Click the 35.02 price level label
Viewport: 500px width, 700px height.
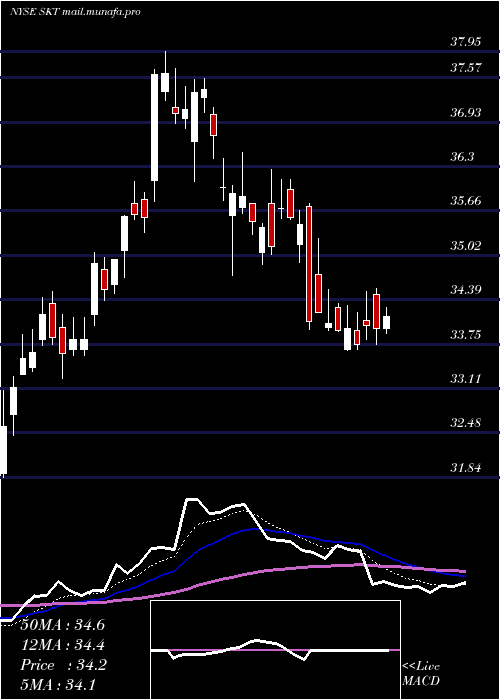(x=465, y=246)
